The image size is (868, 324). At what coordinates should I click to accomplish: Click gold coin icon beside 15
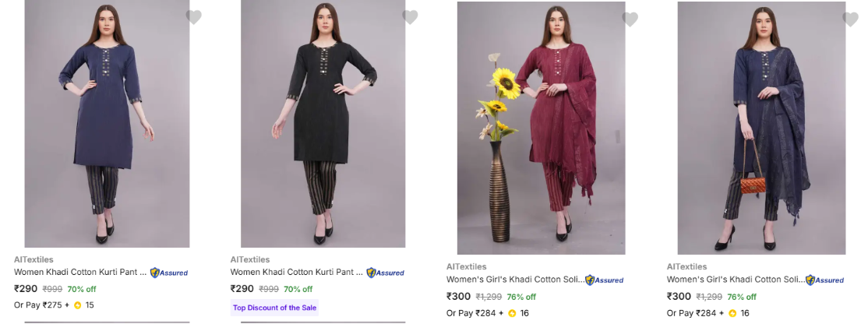[78, 305]
